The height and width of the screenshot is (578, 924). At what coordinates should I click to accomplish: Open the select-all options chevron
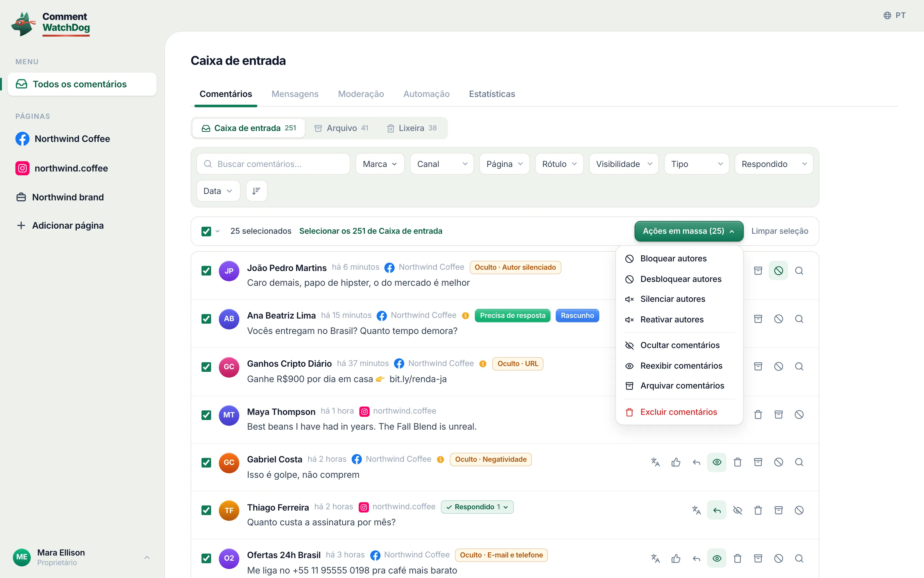pyautogui.click(x=218, y=231)
